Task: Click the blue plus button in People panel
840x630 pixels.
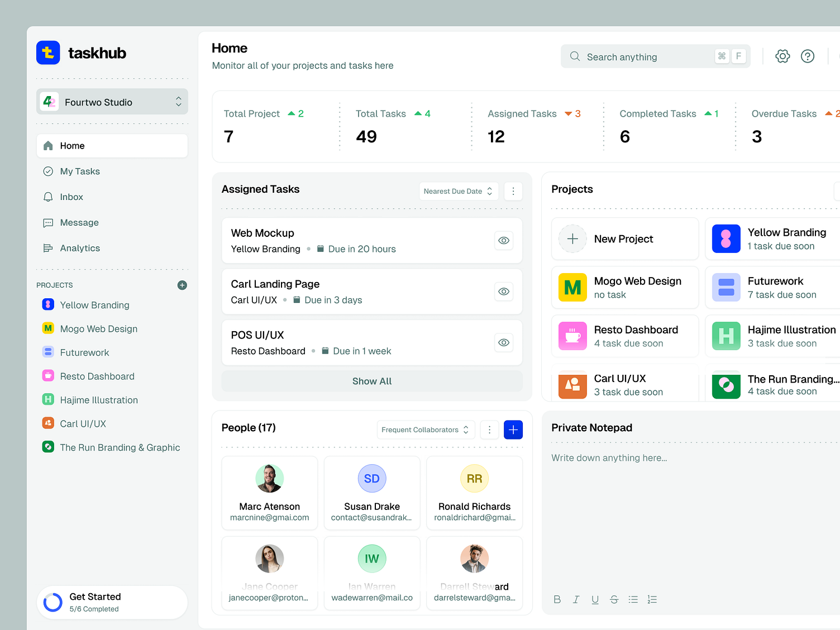Action: [x=513, y=429]
